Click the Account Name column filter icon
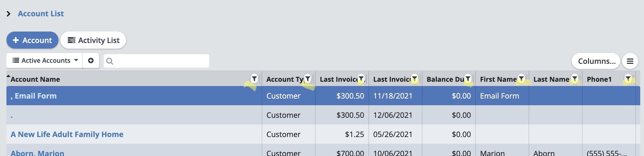This screenshot has height=156, width=644. (x=254, y=79)
